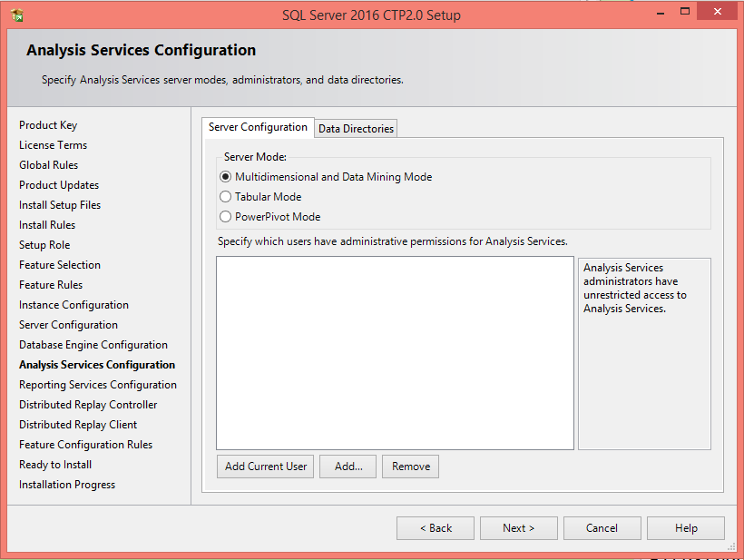Screen dimensions: 744x560
Task: Cancel the SQL Server setup
Action: click(602, 528)
